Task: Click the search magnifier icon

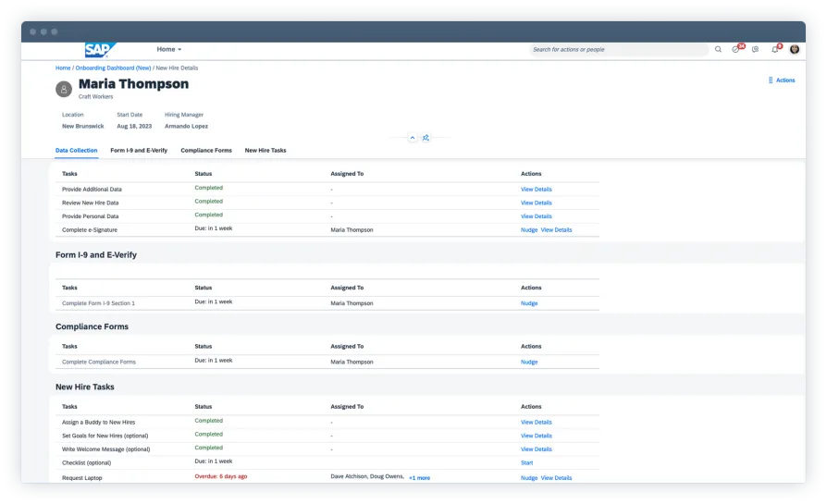Action: [718, 50]
